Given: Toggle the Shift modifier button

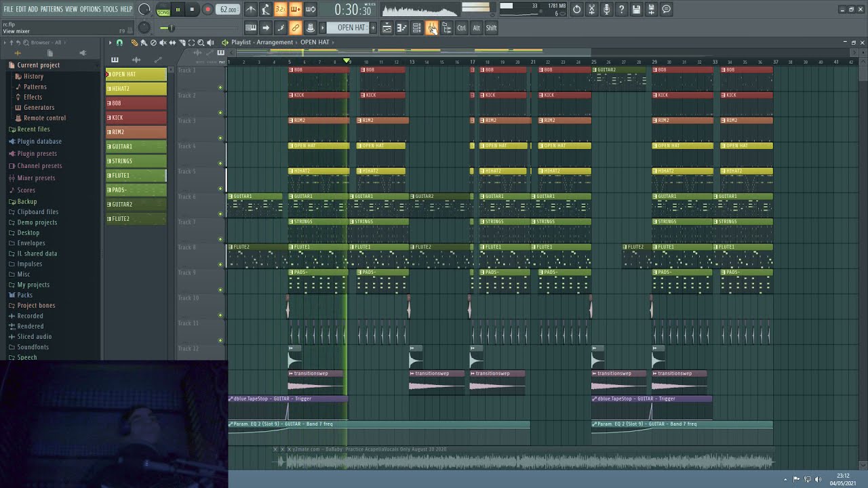Looking at the screenshot, I should click(491, 28).
